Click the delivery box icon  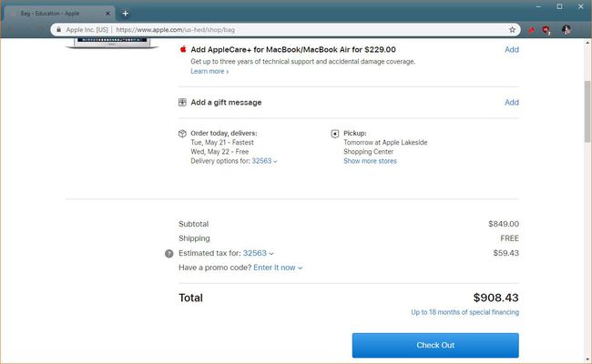[182, 134]
